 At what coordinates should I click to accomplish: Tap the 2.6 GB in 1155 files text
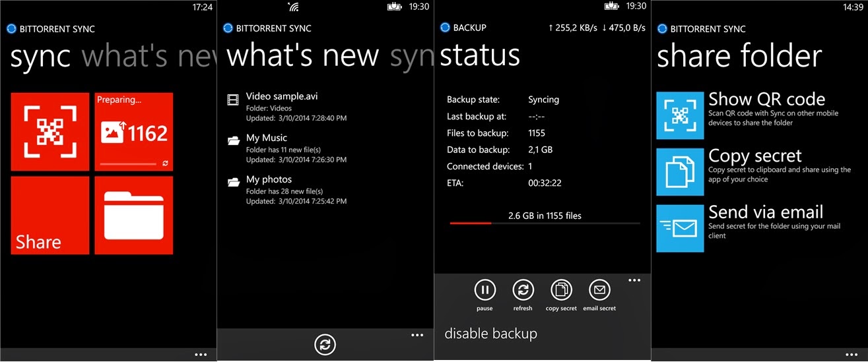point(545,216)
